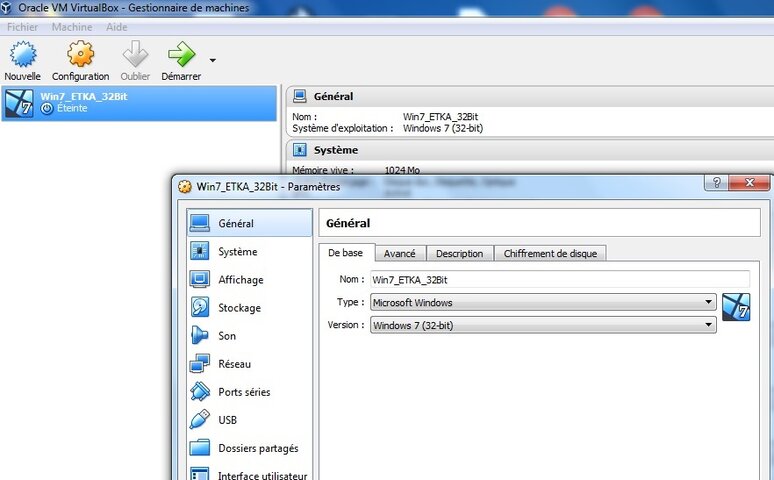The width and height of the screenshot is (774, 480).
Task: Select the Win7_ETKA_32Bit machine in the list
Action: click(139, 103)
